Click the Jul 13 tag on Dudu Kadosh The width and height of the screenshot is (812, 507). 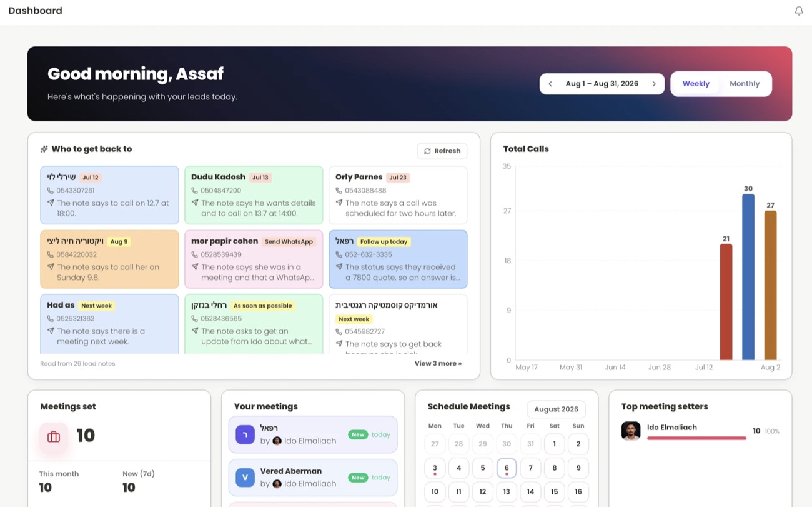[x=260, y=178]
